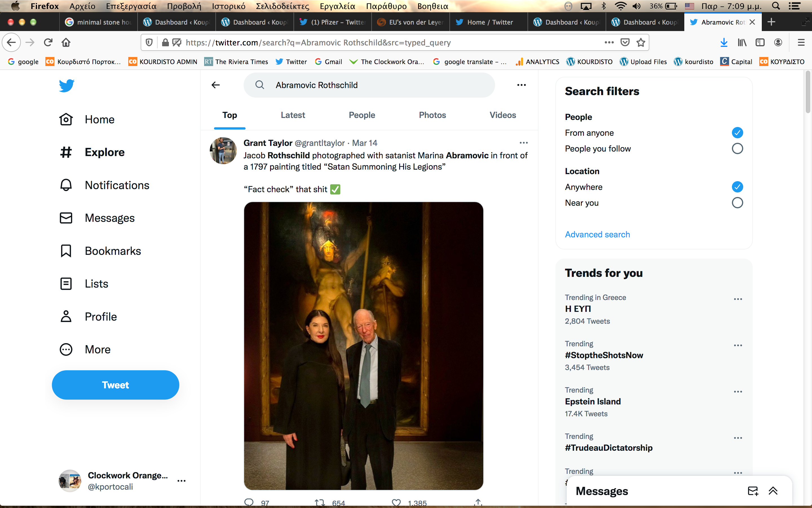Screen dimensions: 812x508
Task: Open Grant Taylor's profile name link
Action: [x=268, y=143]
